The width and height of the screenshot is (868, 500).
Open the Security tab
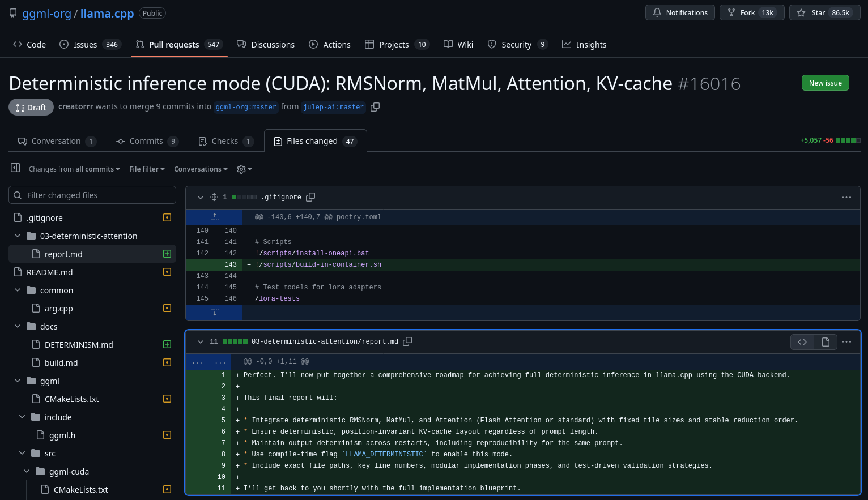coord(517,44)
